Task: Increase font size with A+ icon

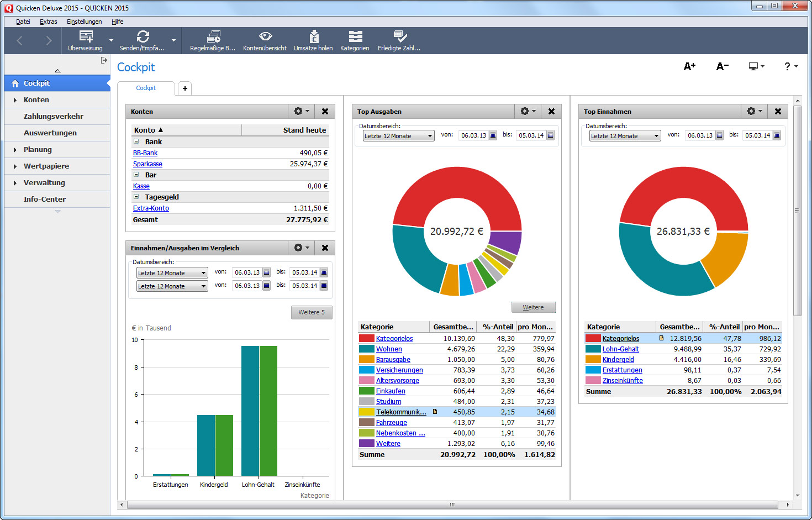Action: click(x=689, y=66)
